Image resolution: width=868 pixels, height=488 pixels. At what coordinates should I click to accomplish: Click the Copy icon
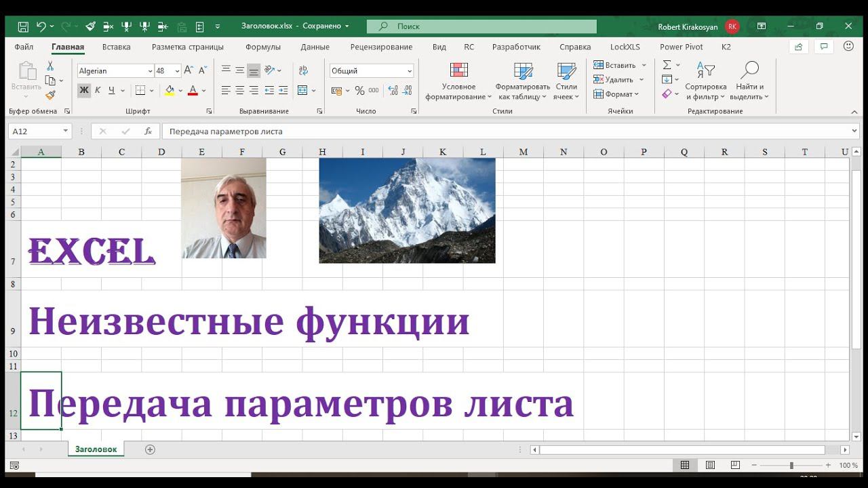[50, 81]
